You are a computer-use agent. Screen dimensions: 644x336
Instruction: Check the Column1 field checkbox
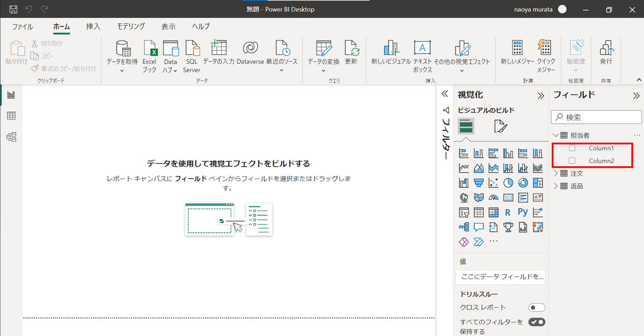(572, 148)
